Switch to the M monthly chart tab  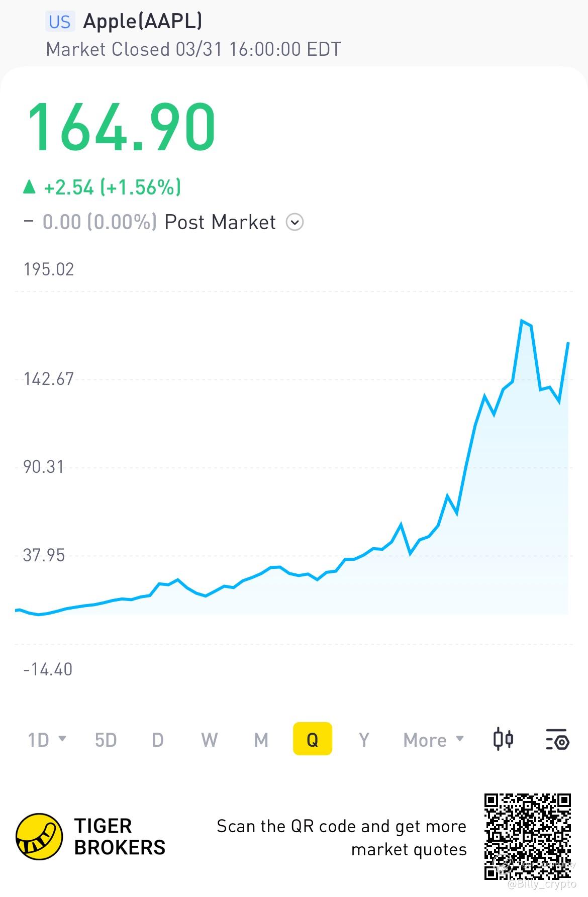pos(261,740)
